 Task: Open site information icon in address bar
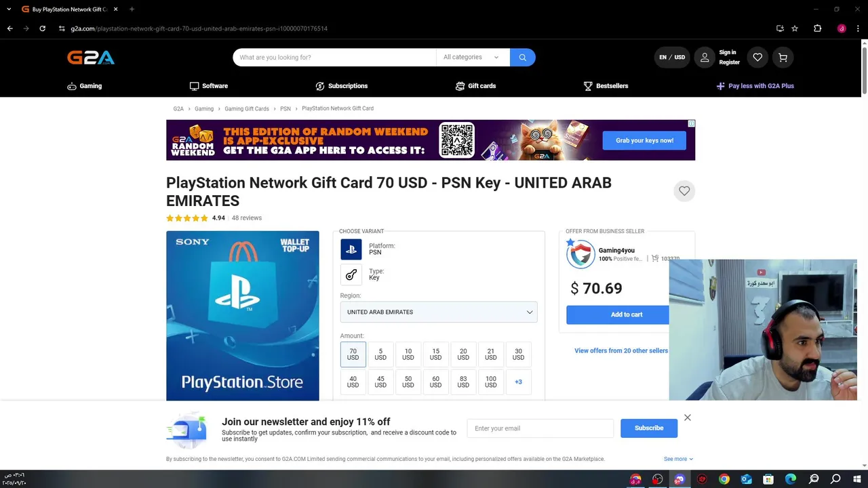click(x=61, y=28)
